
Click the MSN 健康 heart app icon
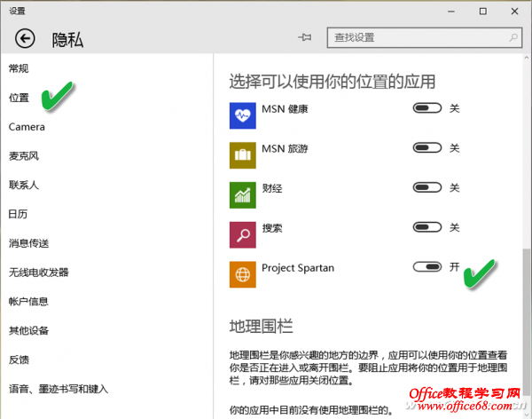[x=243, y=115]
